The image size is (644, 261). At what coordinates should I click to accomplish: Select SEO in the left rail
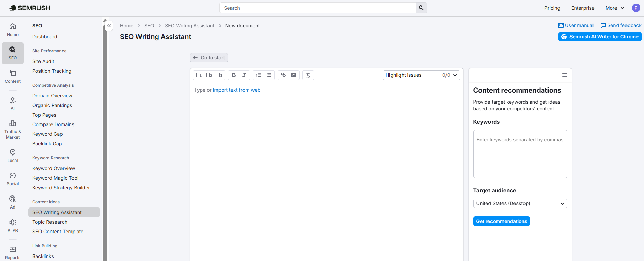[x=13, y=53]
